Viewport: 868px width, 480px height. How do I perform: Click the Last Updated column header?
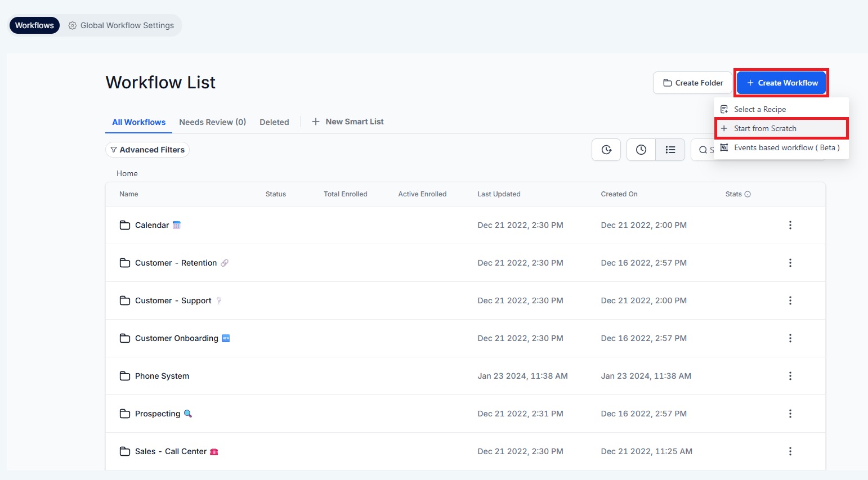pos(499,194)
